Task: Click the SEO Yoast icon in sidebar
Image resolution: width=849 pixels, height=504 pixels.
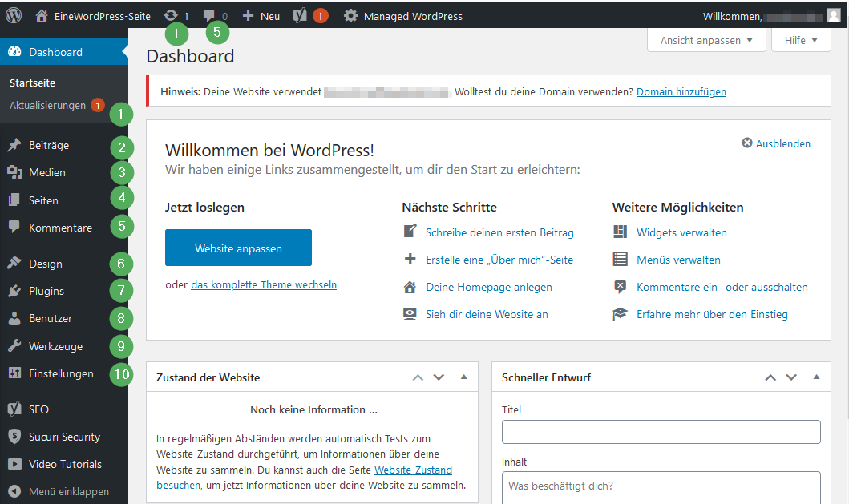Action: pos(14,409)
